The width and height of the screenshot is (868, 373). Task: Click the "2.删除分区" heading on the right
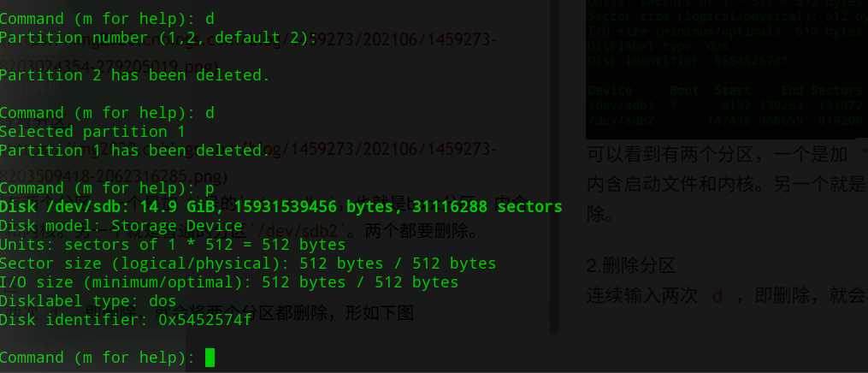pyautogui.click(x=631, y=266)
